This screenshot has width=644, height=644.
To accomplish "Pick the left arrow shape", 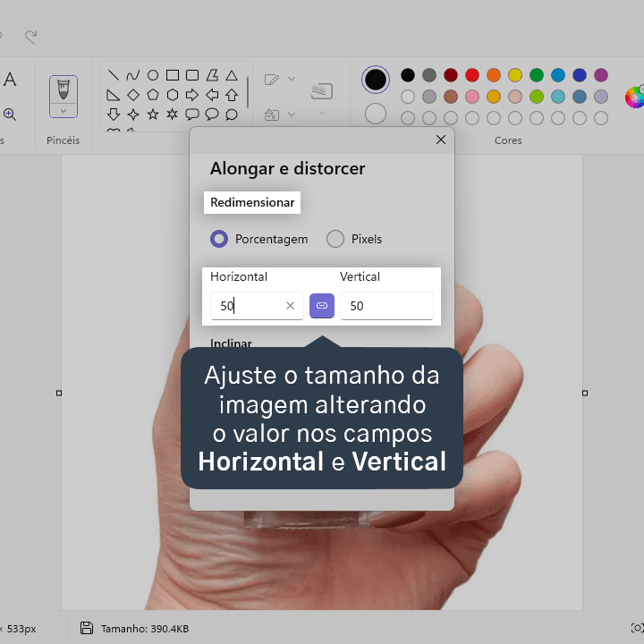I will coord(212,95).
